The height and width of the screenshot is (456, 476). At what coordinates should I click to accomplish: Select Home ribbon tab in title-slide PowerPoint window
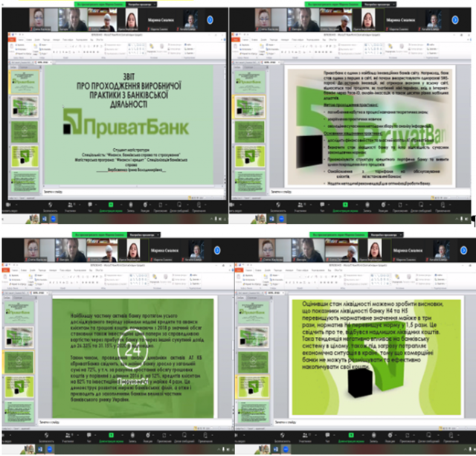point(21,39)
